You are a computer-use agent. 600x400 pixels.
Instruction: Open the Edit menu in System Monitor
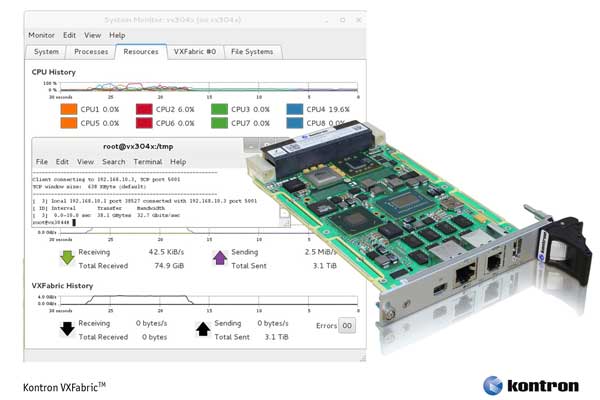tap(69, 35)
